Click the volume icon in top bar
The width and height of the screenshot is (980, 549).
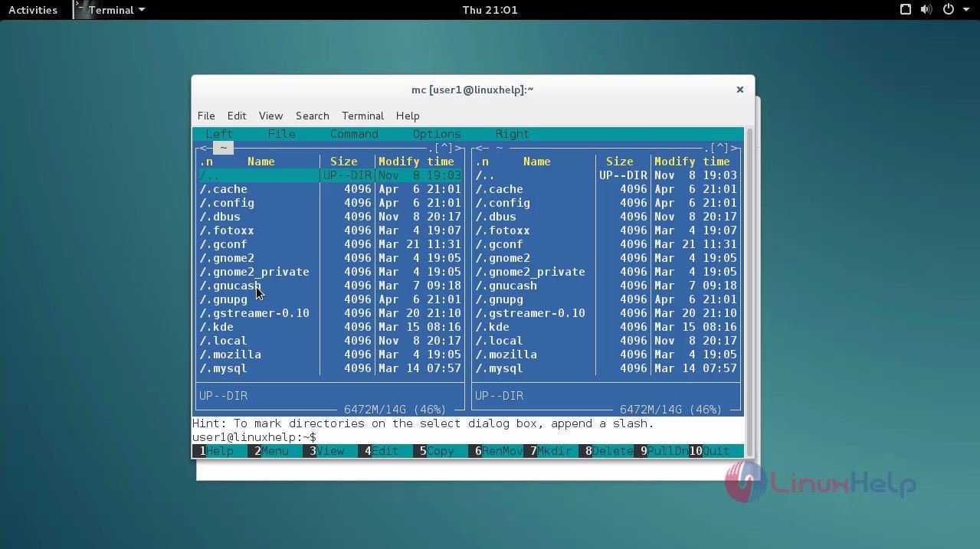click(x=926, y=10)
